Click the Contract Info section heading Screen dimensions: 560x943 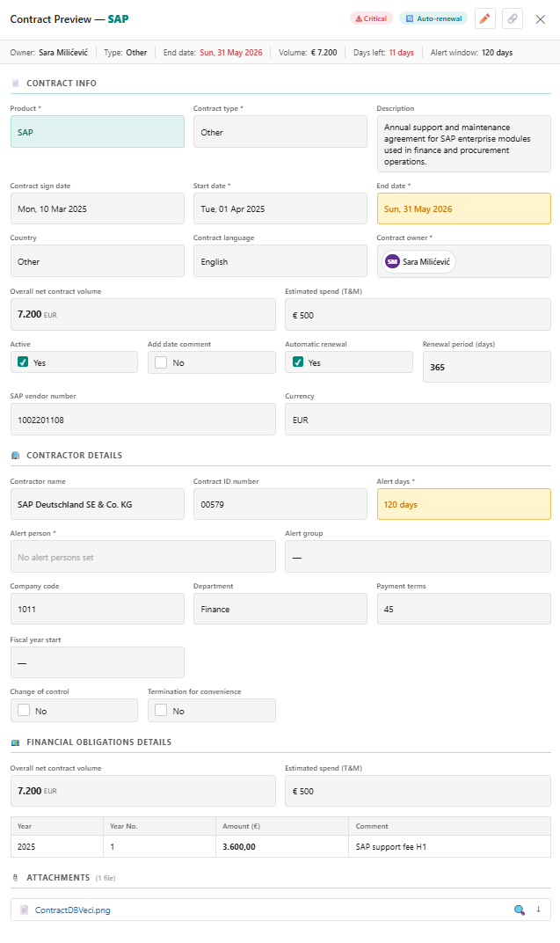tap(62, 83)
